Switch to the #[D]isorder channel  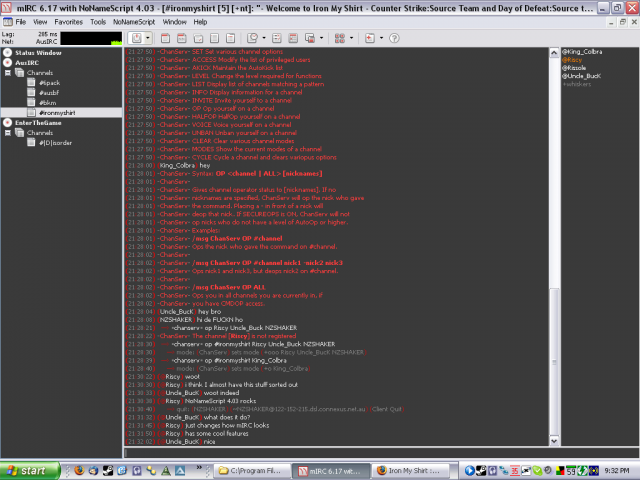click(56, 143)
